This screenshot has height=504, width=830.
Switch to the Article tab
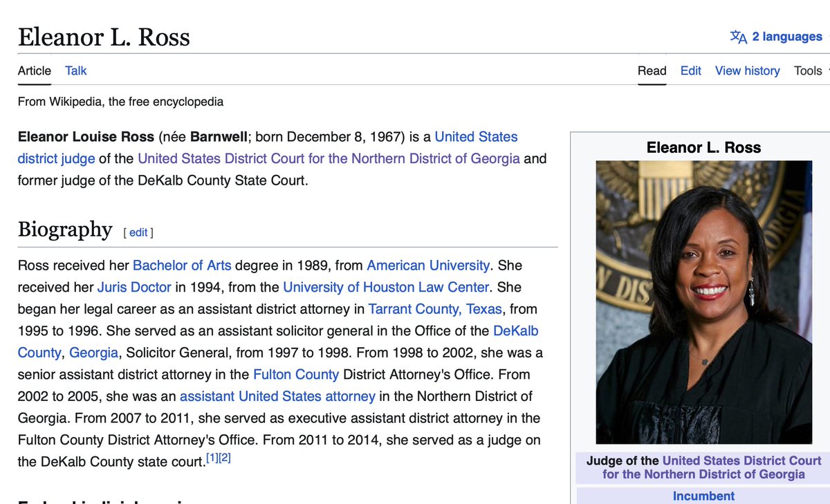click(x=35, y=71)
